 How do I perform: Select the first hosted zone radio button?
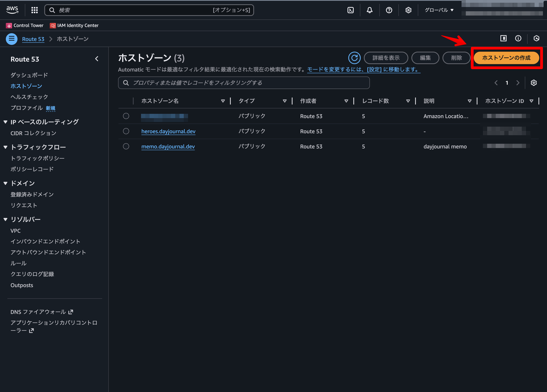tap(126, 116)
